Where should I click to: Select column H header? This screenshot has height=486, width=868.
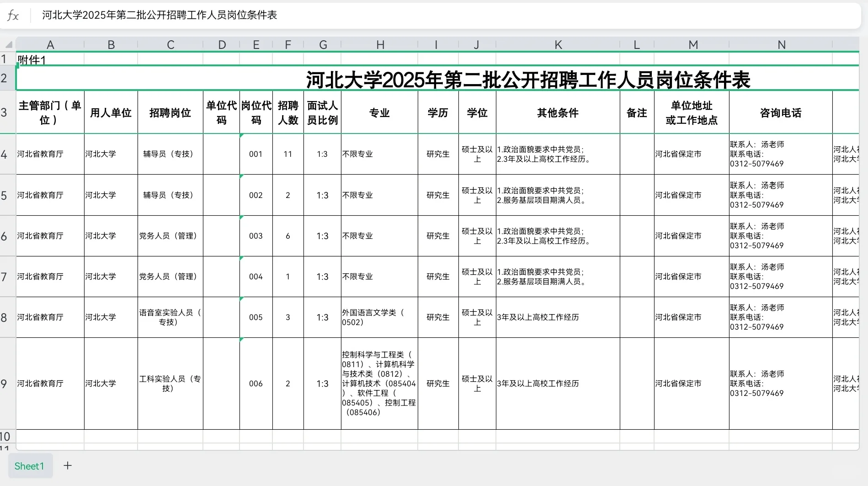[x=380, y=44]
